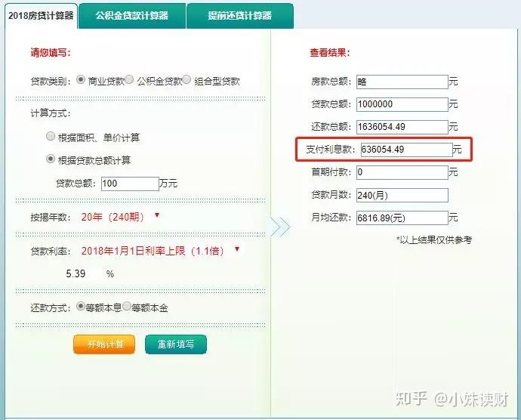Select 商业贷款 loan type radio button
Image resolution: width=521 pixels, height=420 pixels.
tap(81, 80)
